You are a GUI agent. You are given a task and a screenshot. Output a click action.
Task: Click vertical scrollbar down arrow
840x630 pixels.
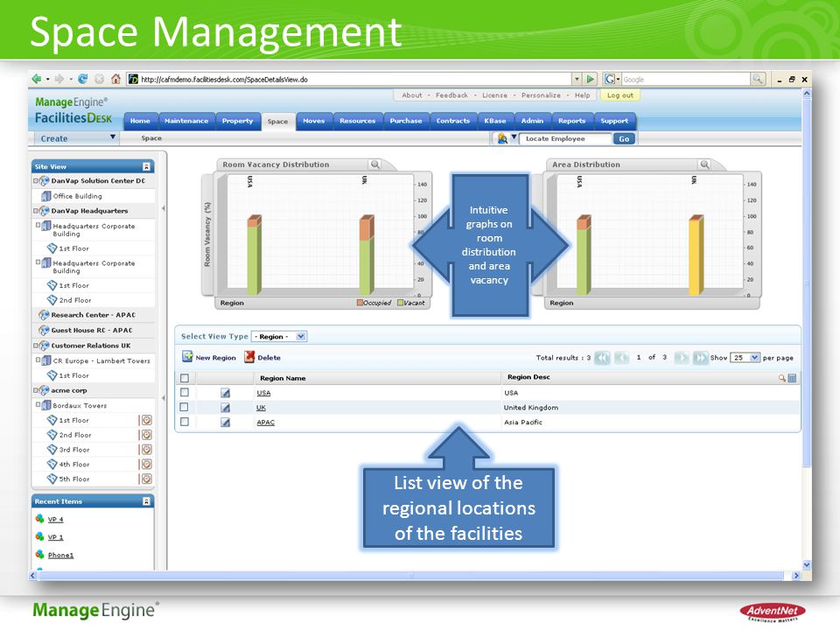(x=807, y=564)
